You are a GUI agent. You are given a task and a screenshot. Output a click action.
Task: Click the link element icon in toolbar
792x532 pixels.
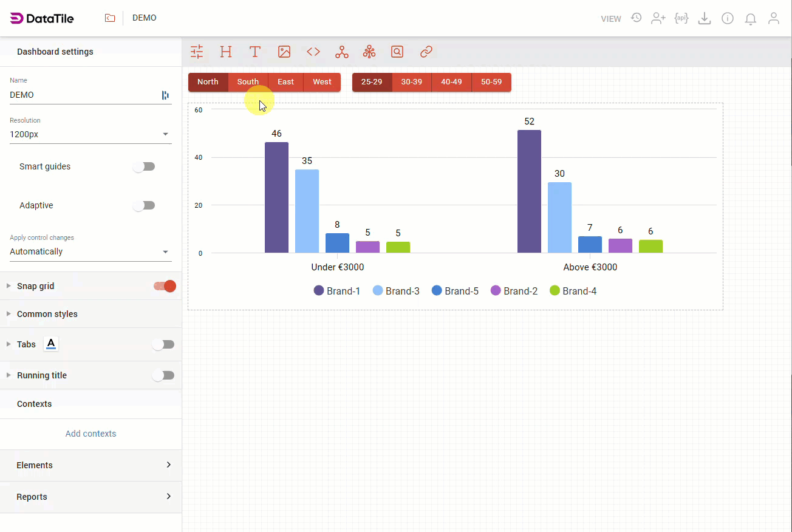(x=426, y=52)
